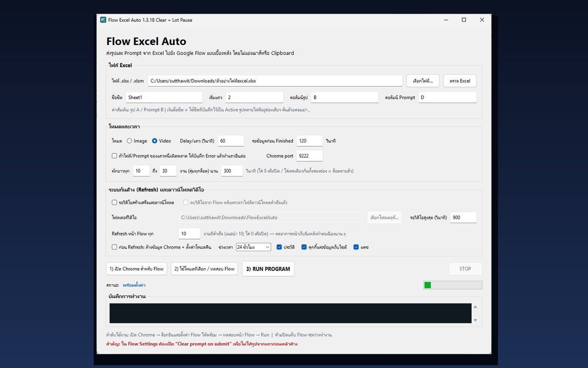Select the Video mode radio button
588x368 pixels.
tap(155, 141)
